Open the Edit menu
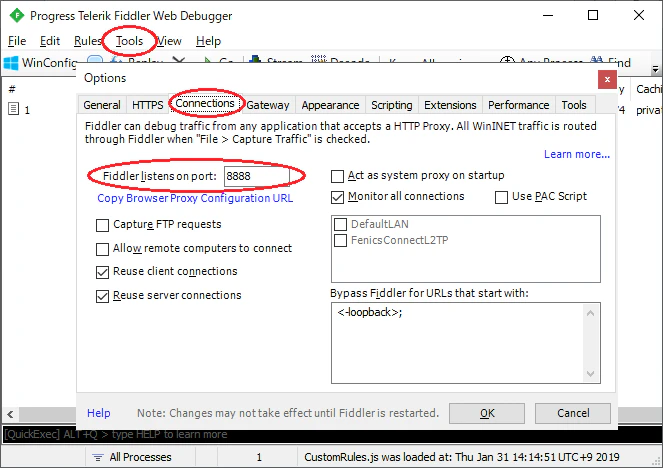 [x=50, y=41]
